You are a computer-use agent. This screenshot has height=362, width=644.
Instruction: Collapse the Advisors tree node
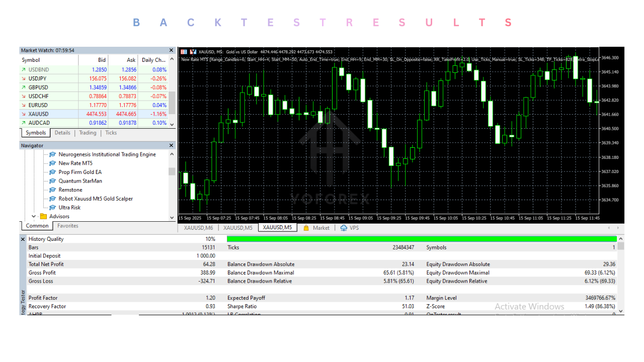click(x=33, y=216)
